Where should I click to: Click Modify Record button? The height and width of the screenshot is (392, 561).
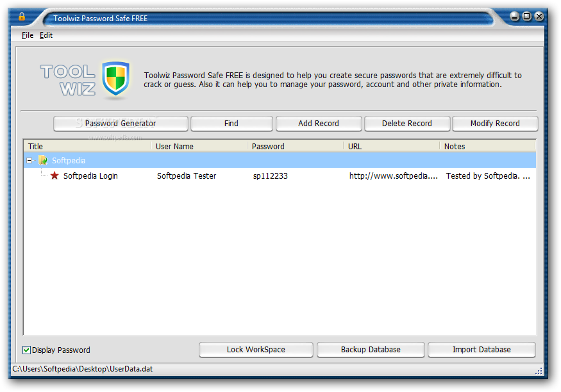pos(495,123)
